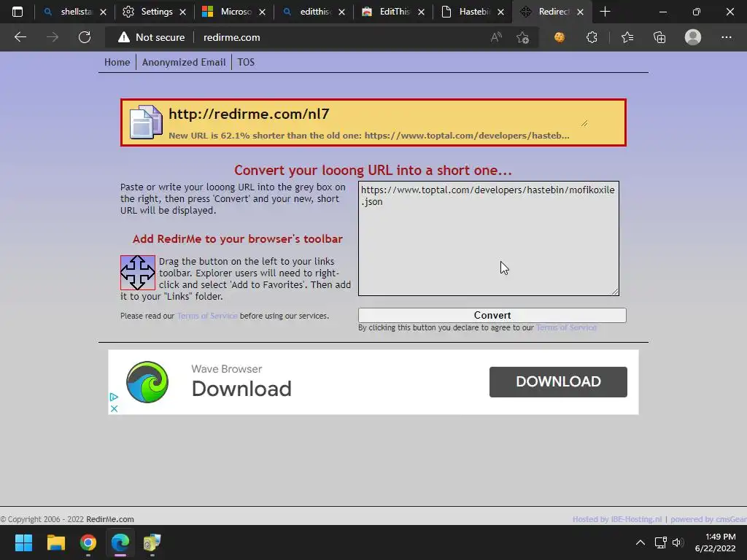Open Terms of Service link under Convert
This screenshot has width=747, height=560.
click(566, 327)
